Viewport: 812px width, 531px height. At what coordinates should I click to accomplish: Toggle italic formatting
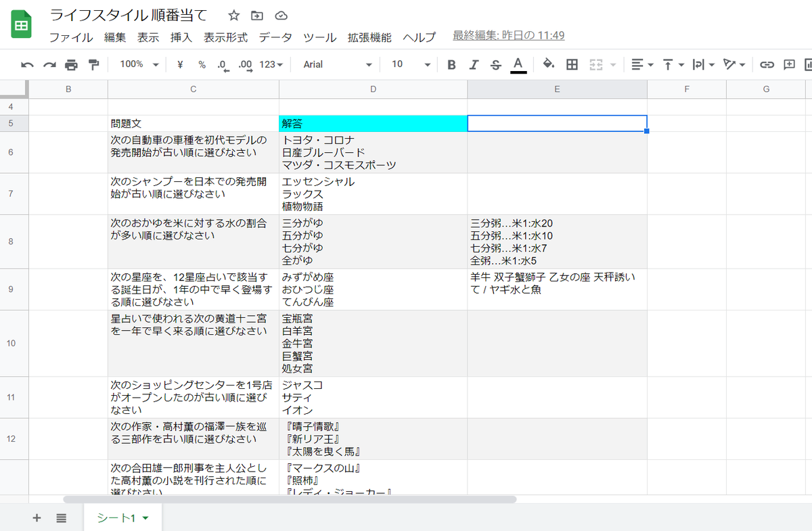474,64
